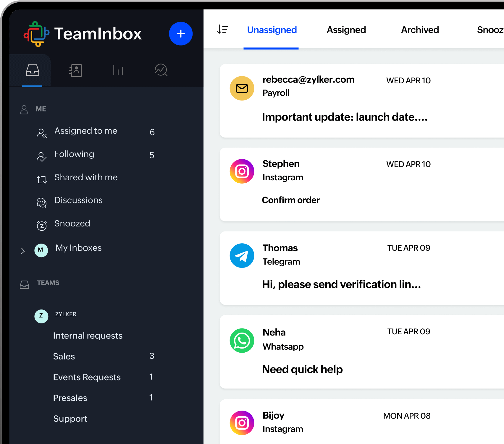The height and width of the screenshot is (444, 504).
Task: Click Instagram icon on Stephen's message
Action: click(x=242, y=171)
